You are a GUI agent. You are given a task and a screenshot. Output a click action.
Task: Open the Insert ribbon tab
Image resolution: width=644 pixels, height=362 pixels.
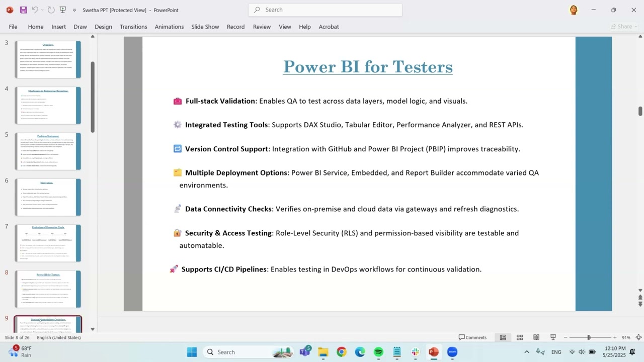click(58, 27)
